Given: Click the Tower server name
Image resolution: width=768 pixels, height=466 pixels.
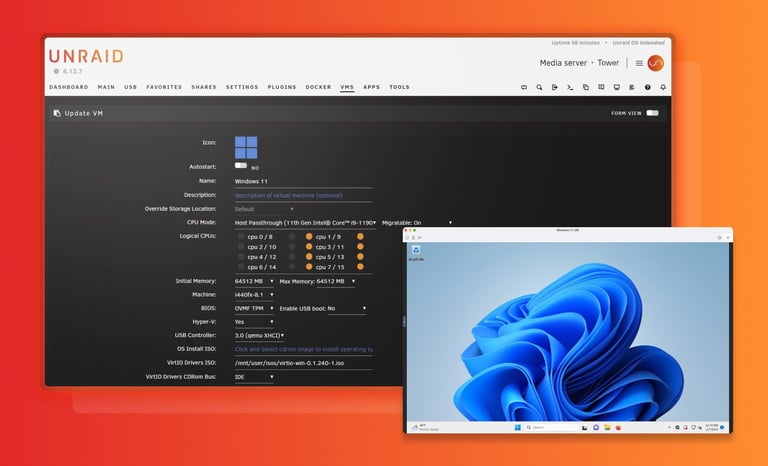Looking at the screenshot, I should 608,63.
